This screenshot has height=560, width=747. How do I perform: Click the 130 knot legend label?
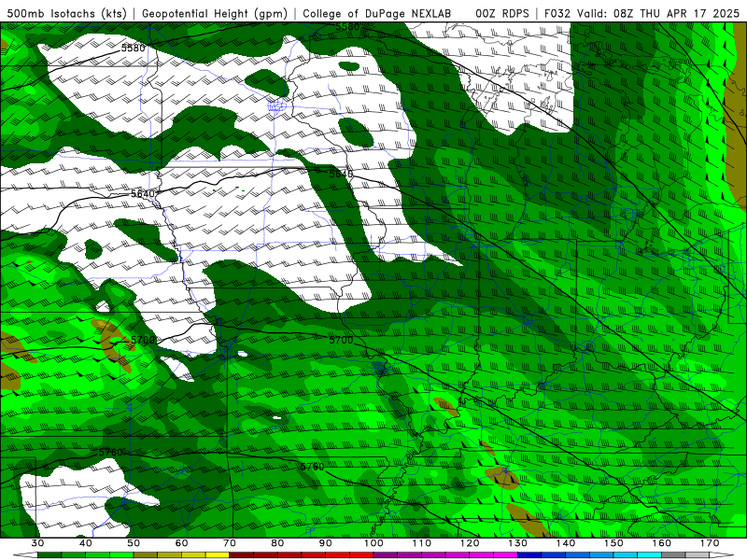518,543
